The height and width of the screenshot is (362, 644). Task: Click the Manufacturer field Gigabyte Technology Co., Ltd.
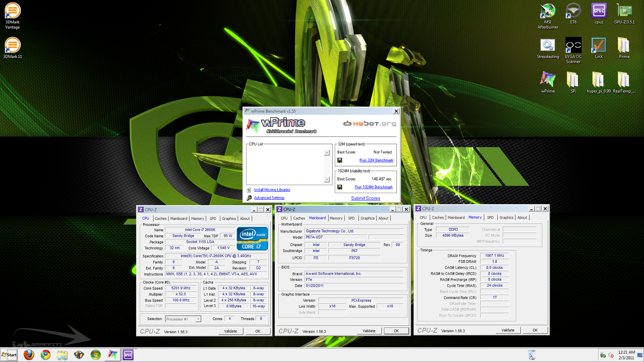click(x=354, y=231)
